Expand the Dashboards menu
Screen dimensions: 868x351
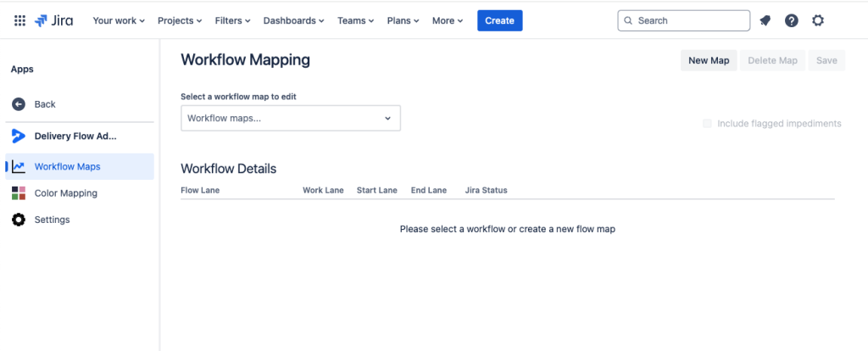click(293, 20)
